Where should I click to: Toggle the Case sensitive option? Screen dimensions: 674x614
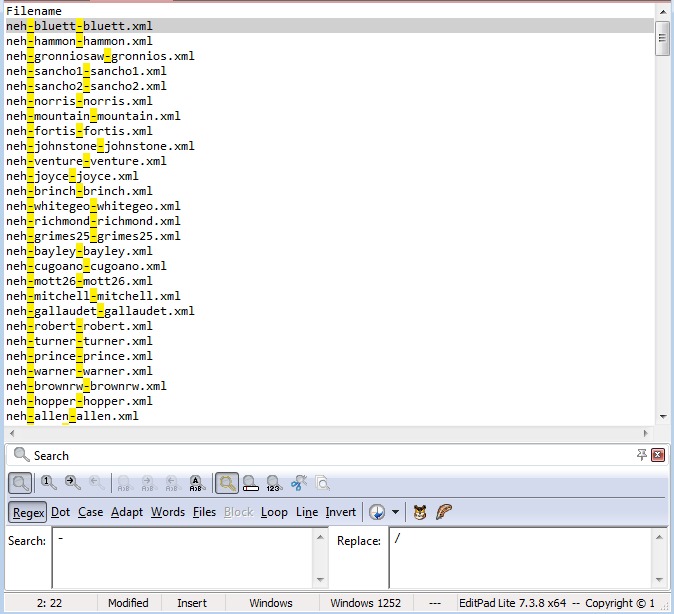pos(91,512)
